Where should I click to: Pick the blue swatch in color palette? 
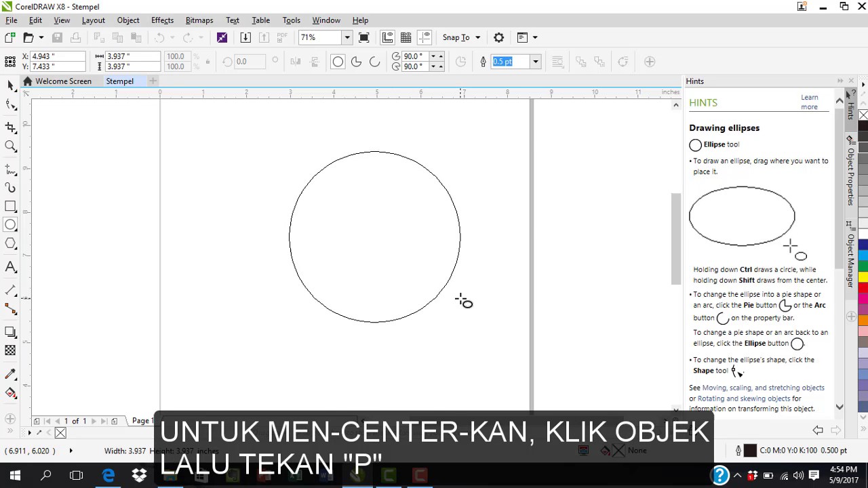pyautogui.click(x=863, y=244)
